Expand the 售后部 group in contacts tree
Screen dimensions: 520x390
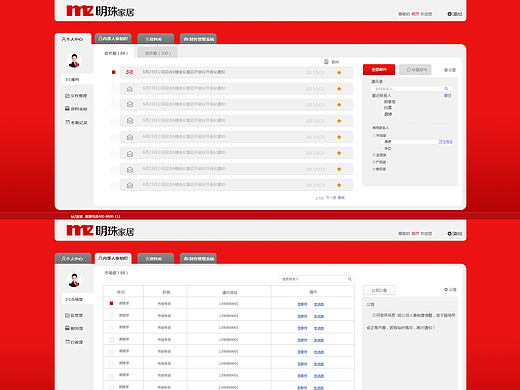coord(374,169)
